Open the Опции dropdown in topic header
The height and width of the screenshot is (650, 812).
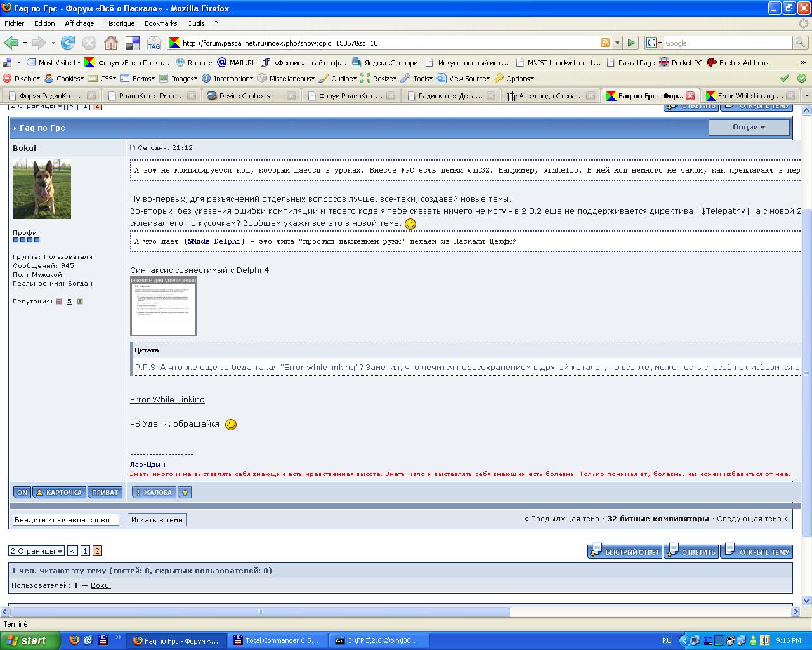click(x=749, y=127)
